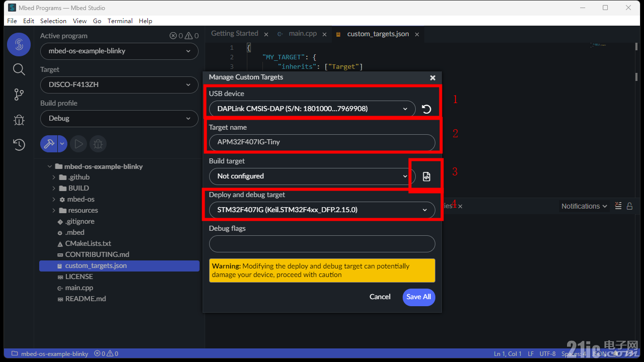Open the Source Control branch icon
Viewport: 644px width, 362px height.
pos(19,94)
